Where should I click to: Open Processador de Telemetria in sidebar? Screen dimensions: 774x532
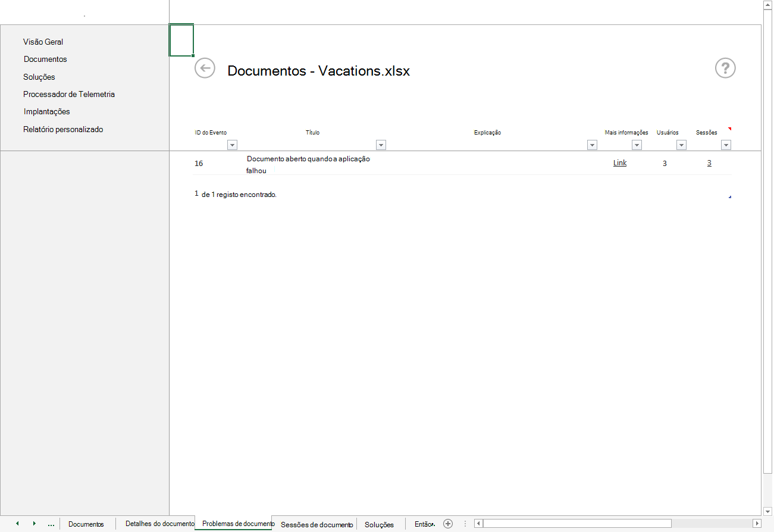tap(69, 94)
